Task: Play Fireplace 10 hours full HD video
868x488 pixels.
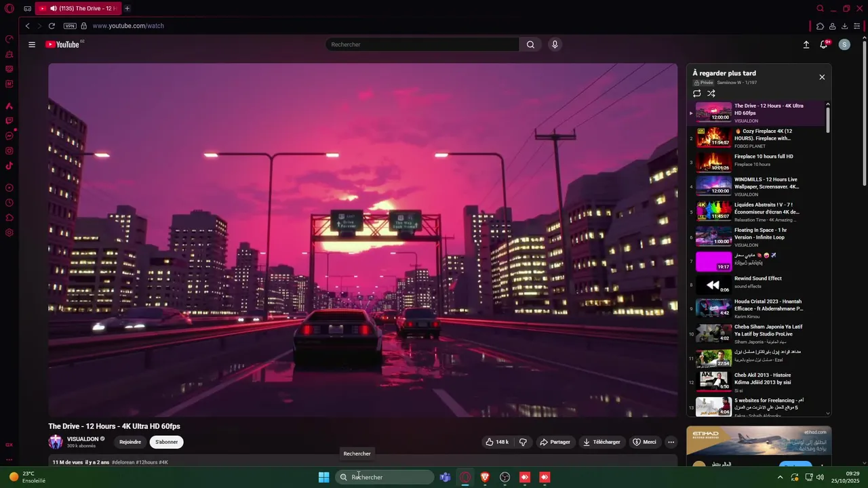Action: click(756, 163)
